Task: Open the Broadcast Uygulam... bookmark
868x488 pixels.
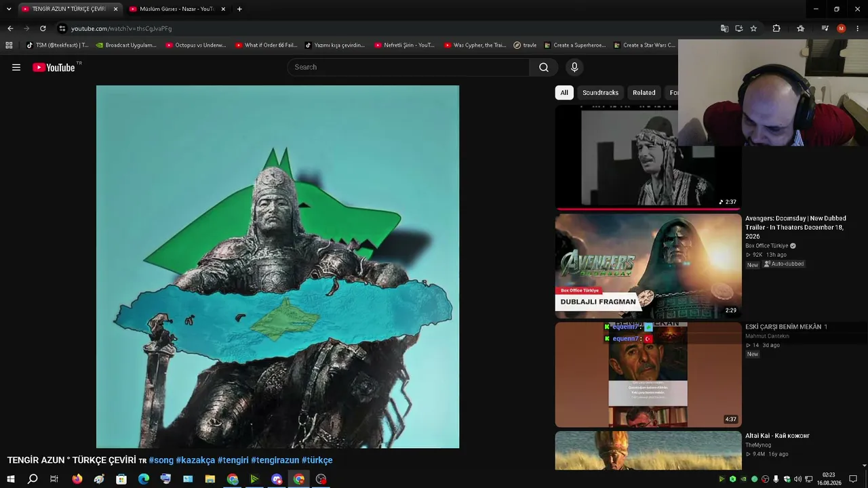Action: point(126,45)
